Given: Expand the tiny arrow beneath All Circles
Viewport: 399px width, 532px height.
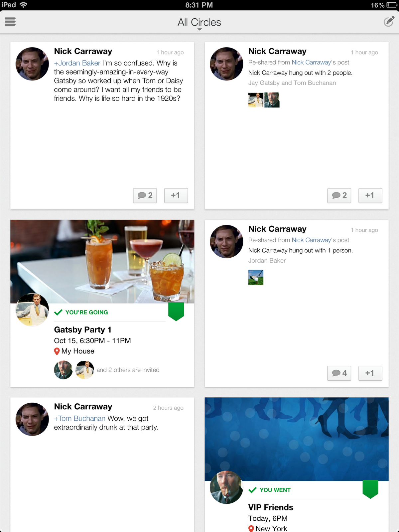Looking at the screenshot, I should [x=199, y=30].
